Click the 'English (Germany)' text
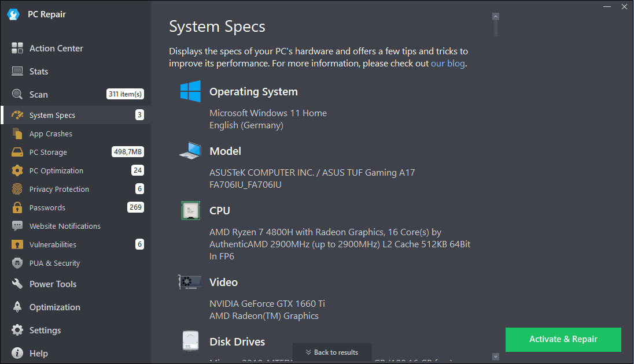This screenshot has height=364, width=634. click(246, 125)
